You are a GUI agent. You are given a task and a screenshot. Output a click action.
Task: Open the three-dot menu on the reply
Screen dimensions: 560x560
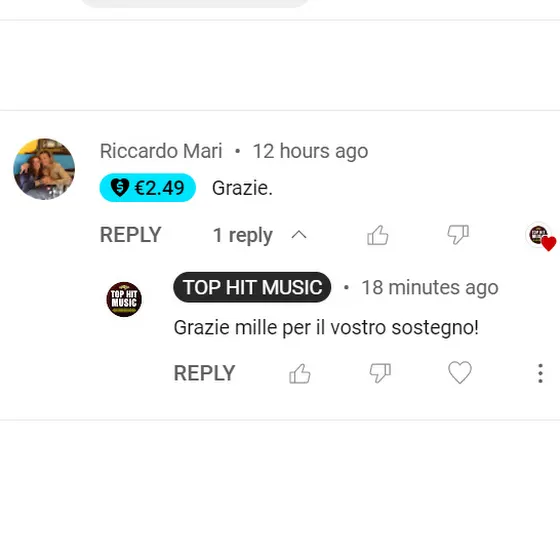coord(540,374)
